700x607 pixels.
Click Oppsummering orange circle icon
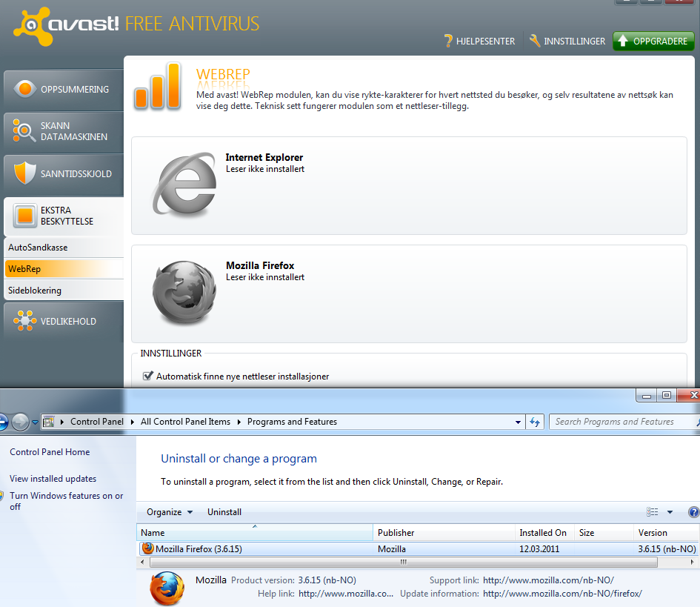point(25,89)
